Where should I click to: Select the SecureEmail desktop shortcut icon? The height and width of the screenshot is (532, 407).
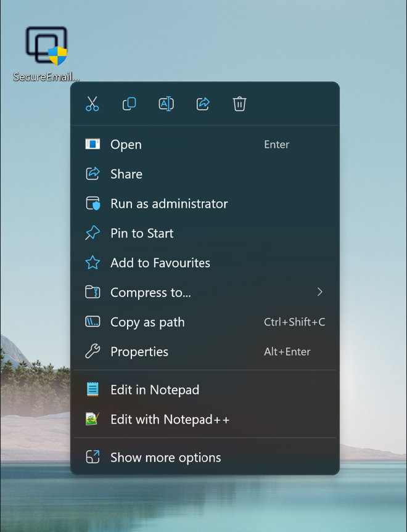point(47,46)
